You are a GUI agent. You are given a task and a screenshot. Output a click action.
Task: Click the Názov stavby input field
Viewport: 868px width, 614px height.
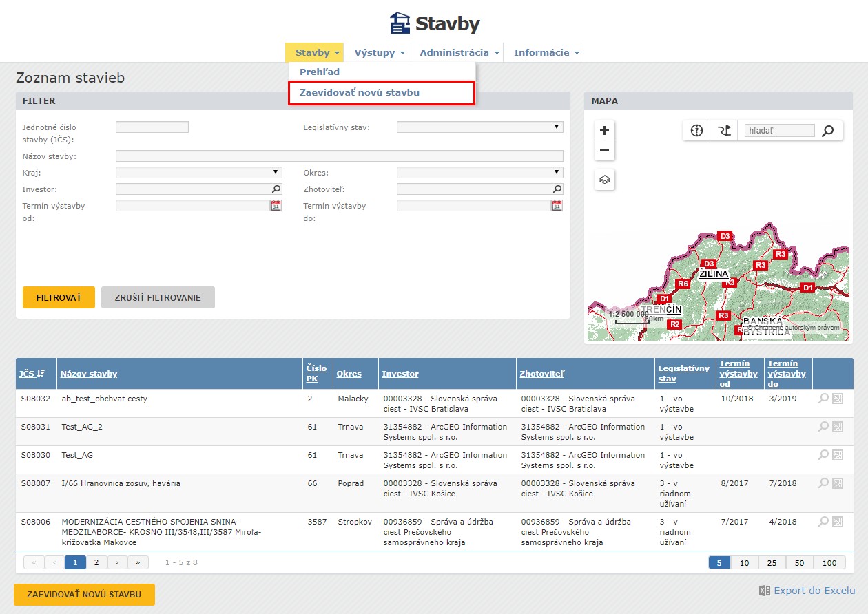[x=339, y=156]
